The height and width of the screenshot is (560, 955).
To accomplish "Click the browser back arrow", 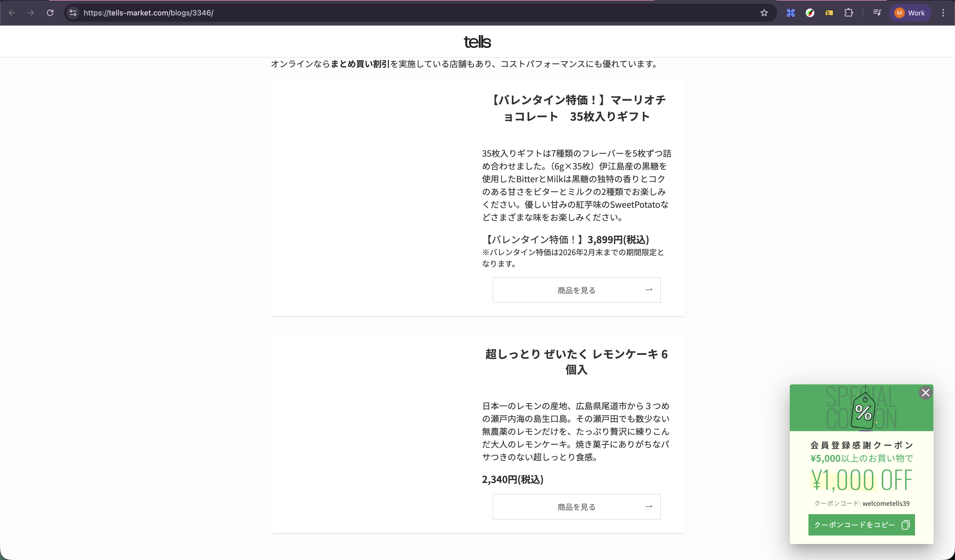I will 12,13.
